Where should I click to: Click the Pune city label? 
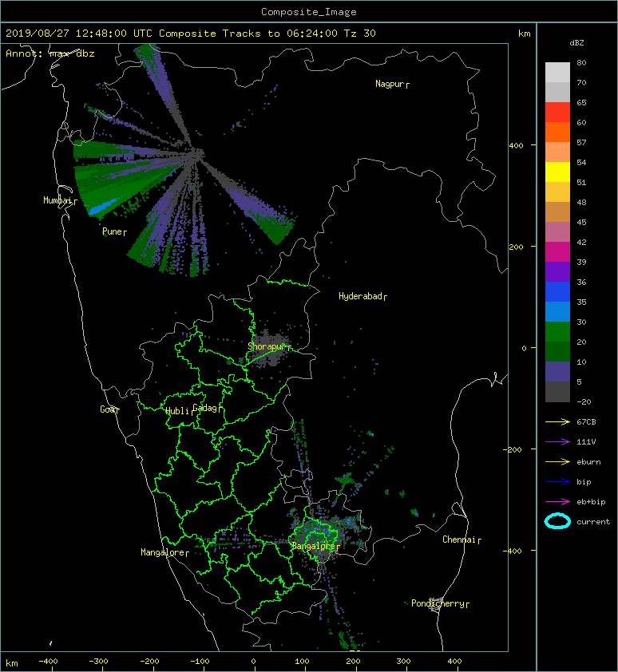(112, 231)
